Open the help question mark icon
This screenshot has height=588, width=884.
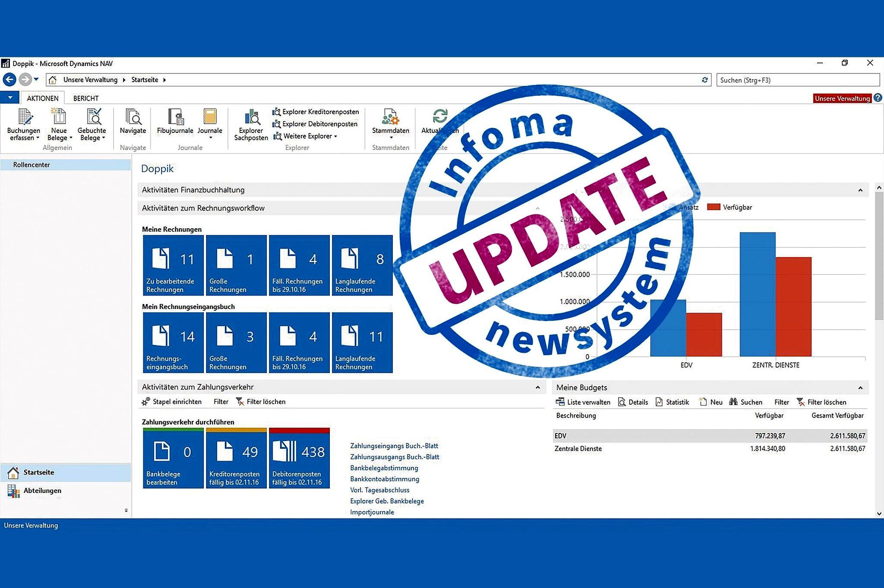tap(878, 98)
